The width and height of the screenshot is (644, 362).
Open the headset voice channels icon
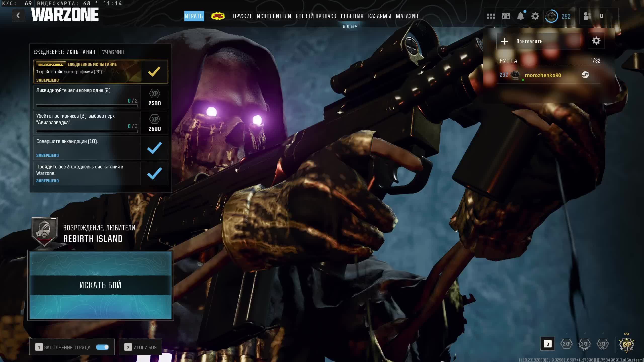506,16
